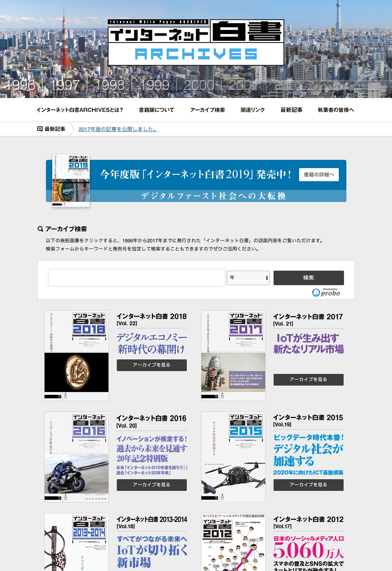The image size is (392, 571).
Task: Click the [Vol.18] label
Action: point(126,526)
